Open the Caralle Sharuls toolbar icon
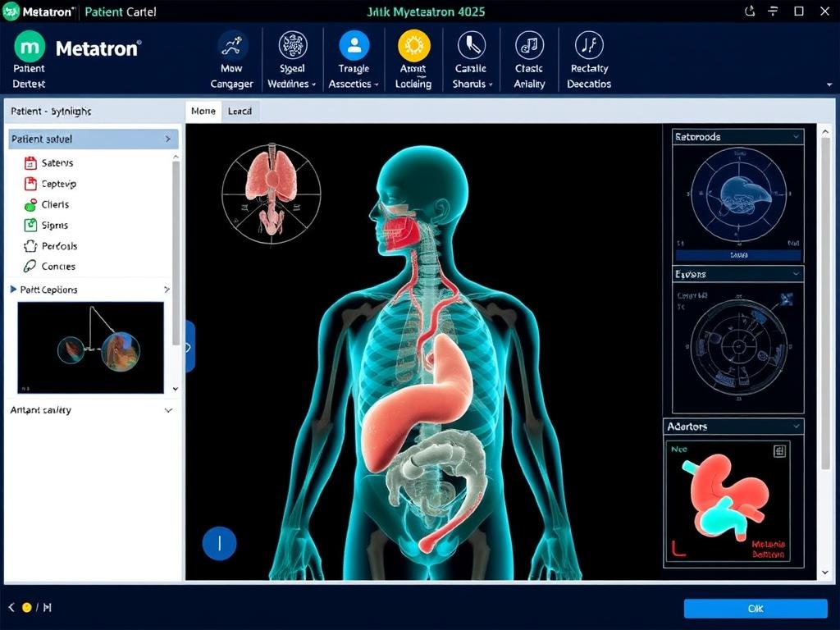The height and width of the screenshot is (630, 840). coord(471,45)
